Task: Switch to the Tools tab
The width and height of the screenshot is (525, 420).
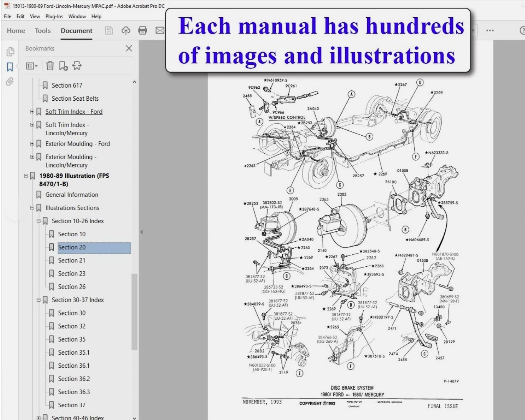Action: pyautogui.click(x=43, y=31)
